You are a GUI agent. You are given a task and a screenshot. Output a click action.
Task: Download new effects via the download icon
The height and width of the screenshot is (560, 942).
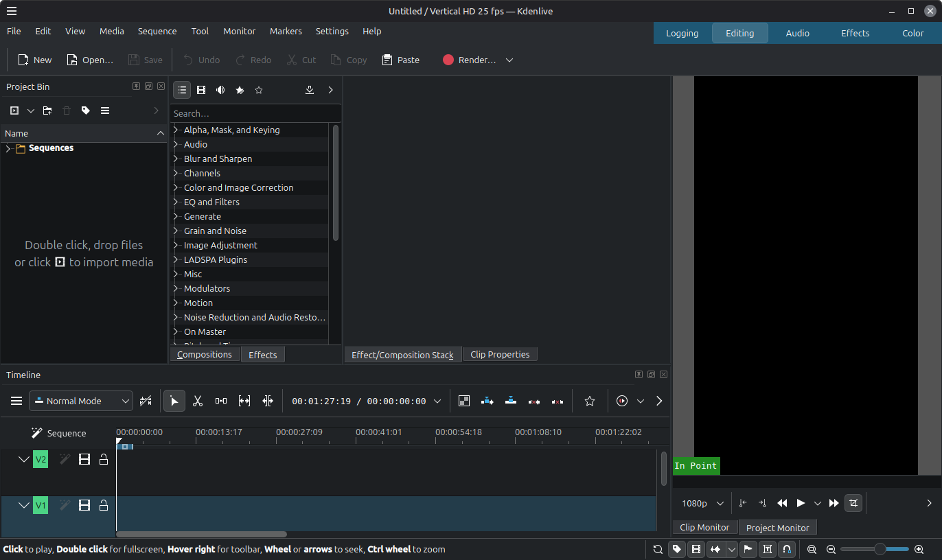[310, 90]
